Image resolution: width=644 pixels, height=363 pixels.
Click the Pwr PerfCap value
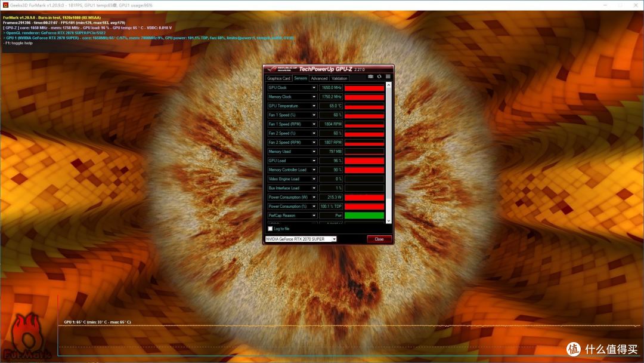pos(331,216)
